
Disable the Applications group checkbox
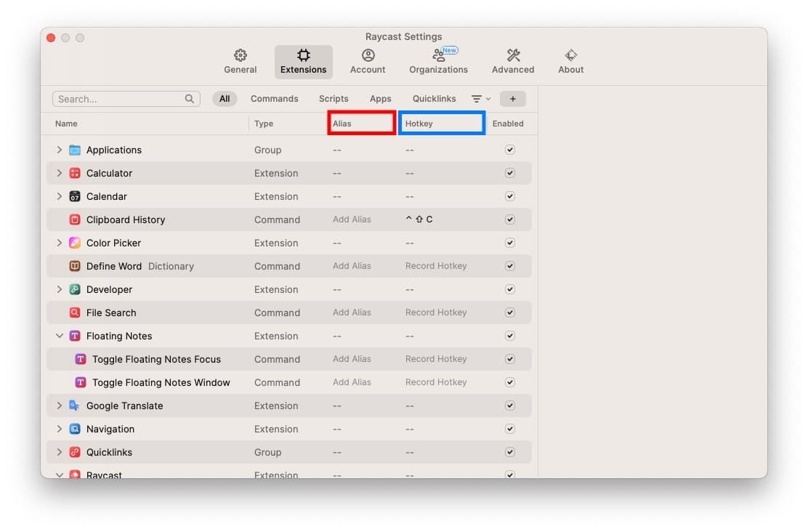[x=509, y=150]
